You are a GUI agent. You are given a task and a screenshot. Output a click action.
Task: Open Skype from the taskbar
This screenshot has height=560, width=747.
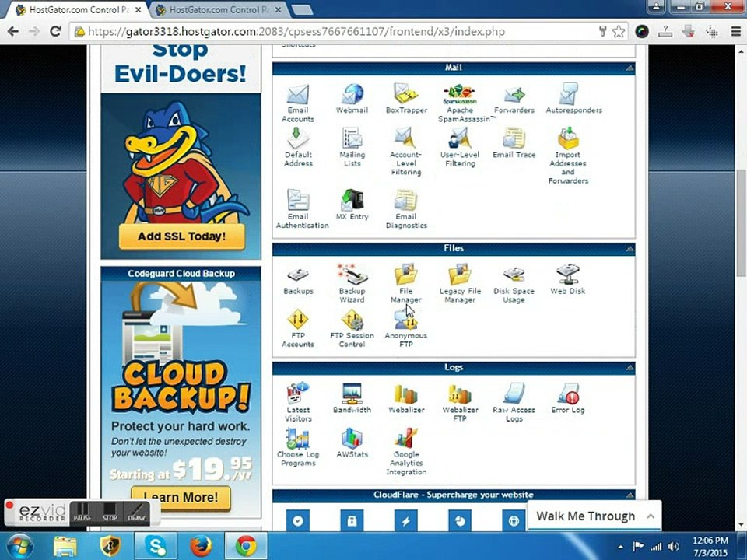156,546
